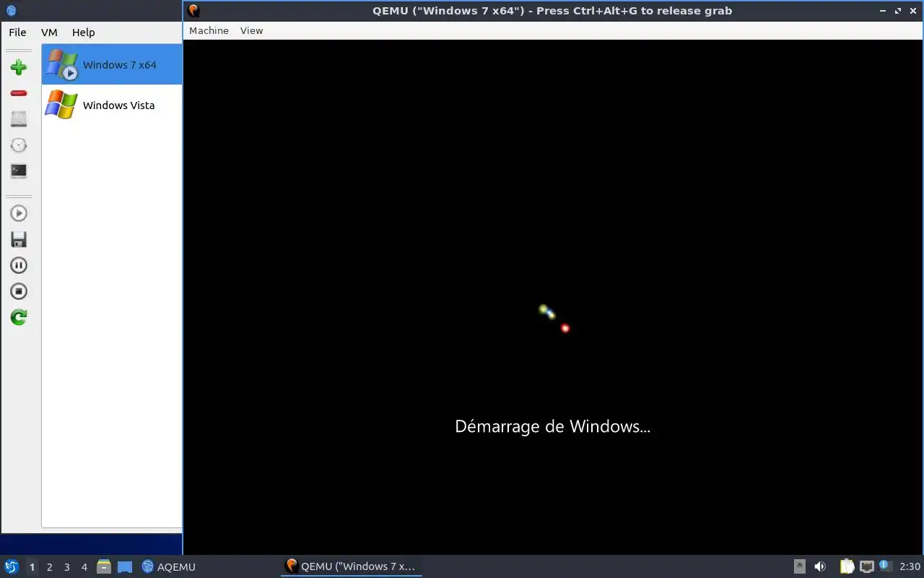Reset the VM with green refresh icon
This screenshot has width=924, height=578.
click(x=19, y=317)
